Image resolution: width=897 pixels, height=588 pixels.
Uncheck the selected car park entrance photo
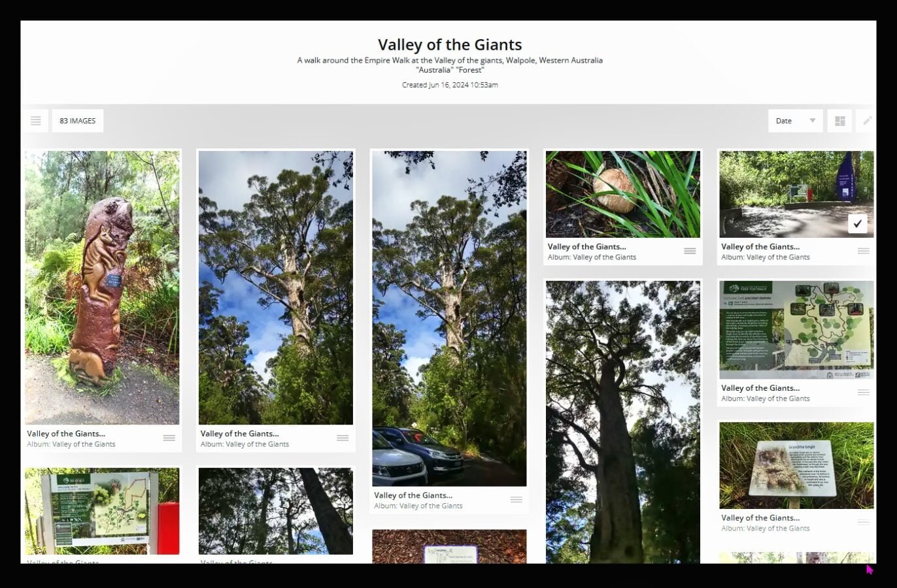point(858,223)
